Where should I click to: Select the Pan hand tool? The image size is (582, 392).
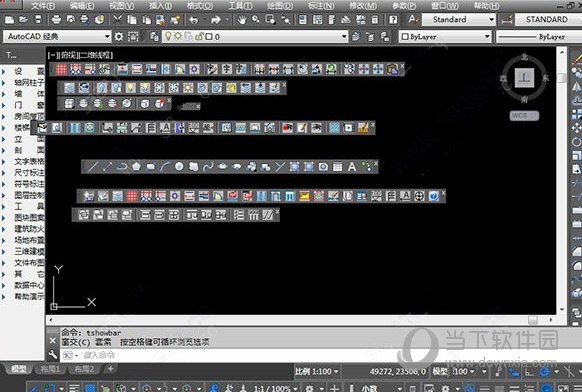coord(242,20)
